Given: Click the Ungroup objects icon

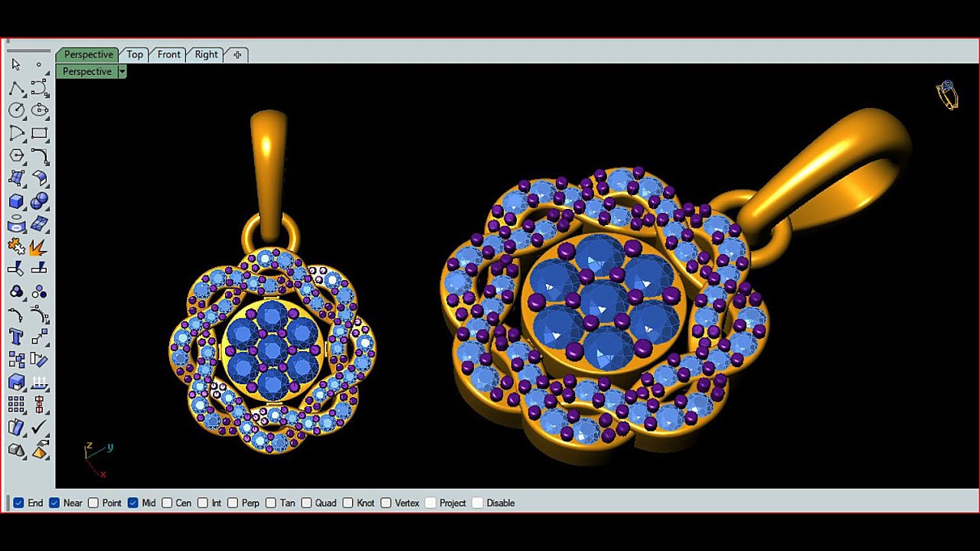Looking at the screenshot, I should click(x=39, y=292).
